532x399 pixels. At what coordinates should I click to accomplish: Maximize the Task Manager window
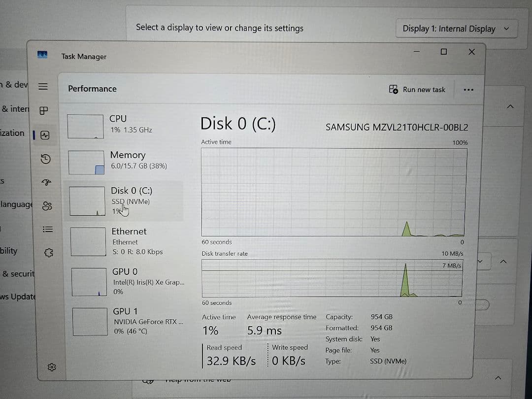pos(443,52)
